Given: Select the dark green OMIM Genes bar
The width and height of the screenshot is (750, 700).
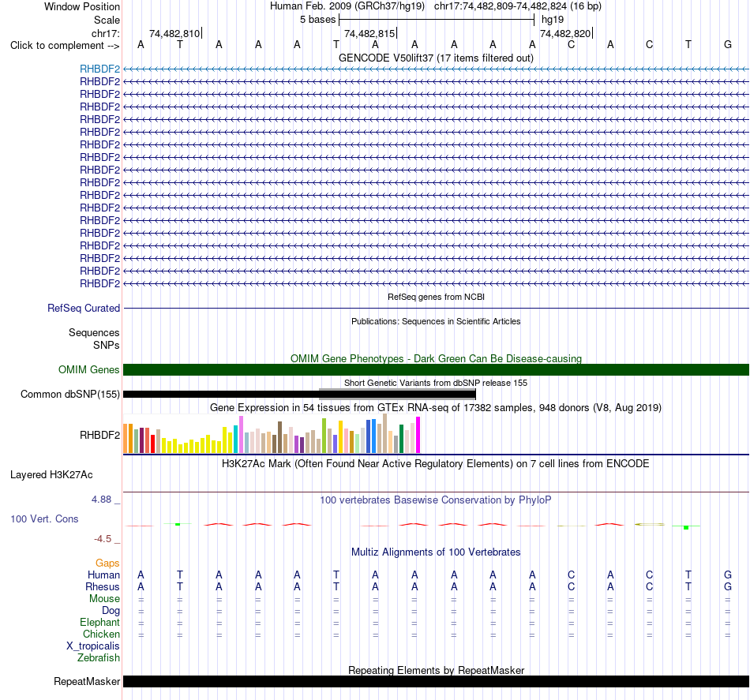Looking at the screenshot, I should tap(436, 369).
